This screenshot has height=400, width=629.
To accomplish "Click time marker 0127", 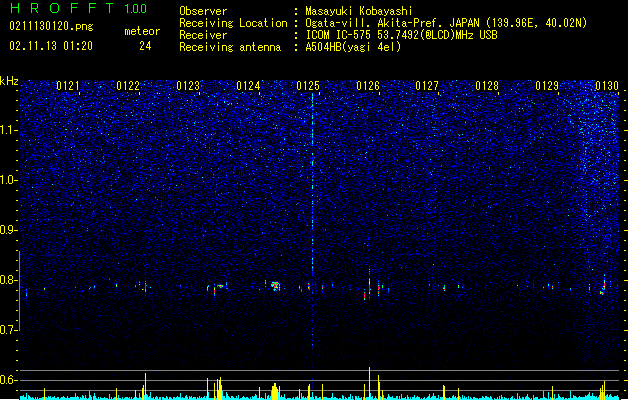I will [427, 86].
